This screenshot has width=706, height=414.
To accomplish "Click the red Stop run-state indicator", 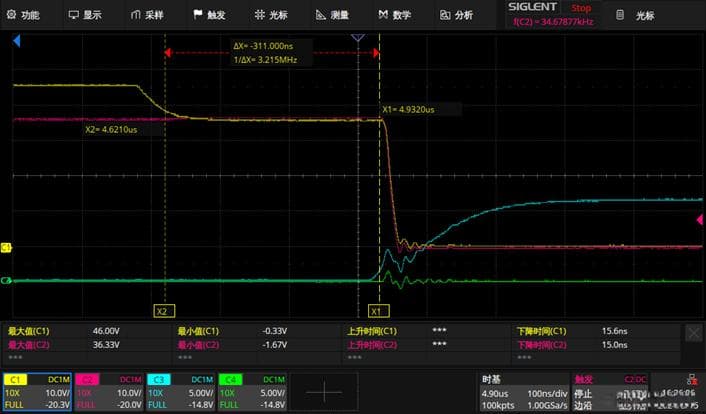I will [581, 8].
